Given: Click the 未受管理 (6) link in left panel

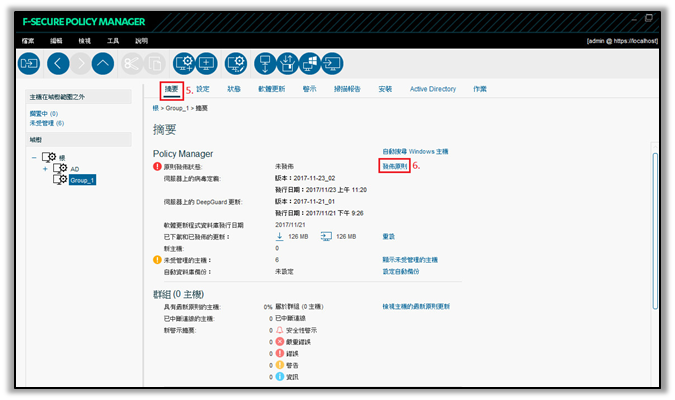Looking at the screenshot, I should (x=46, y=123).
